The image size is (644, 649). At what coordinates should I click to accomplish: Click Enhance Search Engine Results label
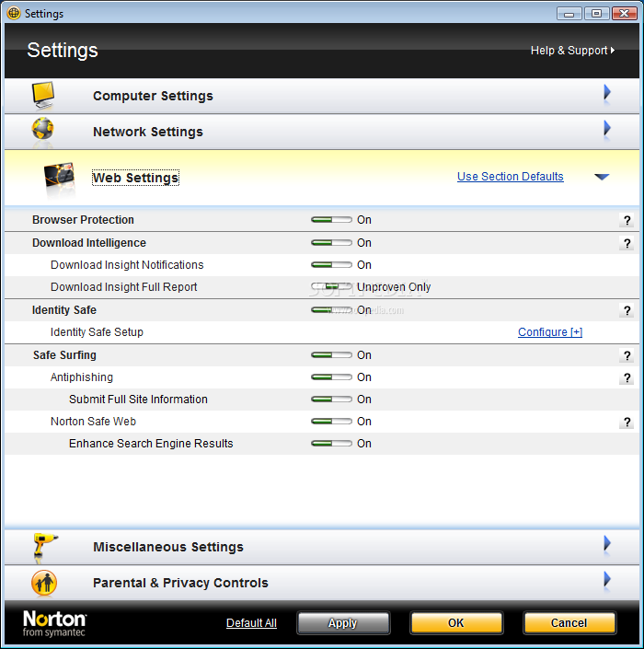click(x=151, y=444)
